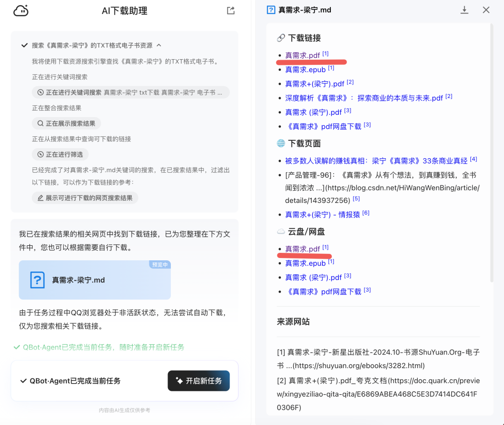Click the QBot cloud logo icon

[x=21, y=10]
